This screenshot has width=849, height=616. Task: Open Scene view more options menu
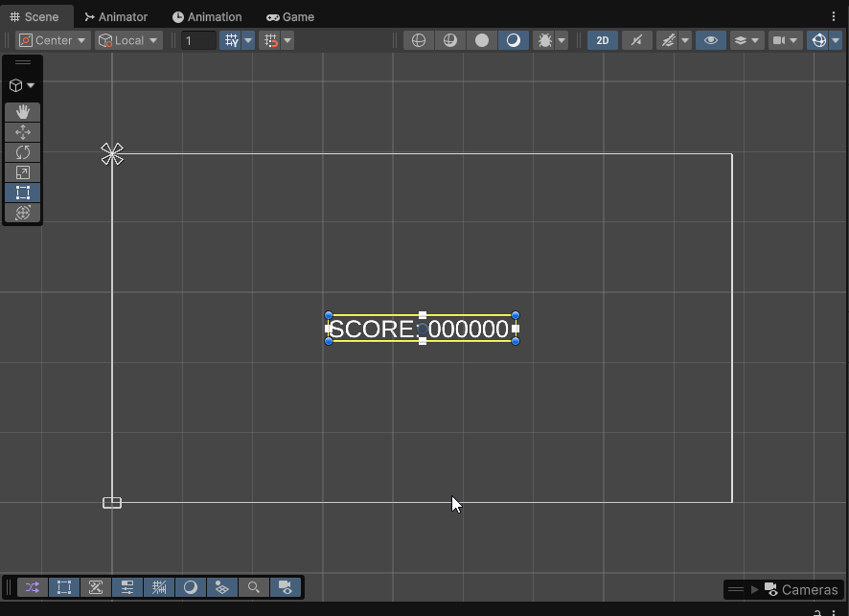[834, 17]
